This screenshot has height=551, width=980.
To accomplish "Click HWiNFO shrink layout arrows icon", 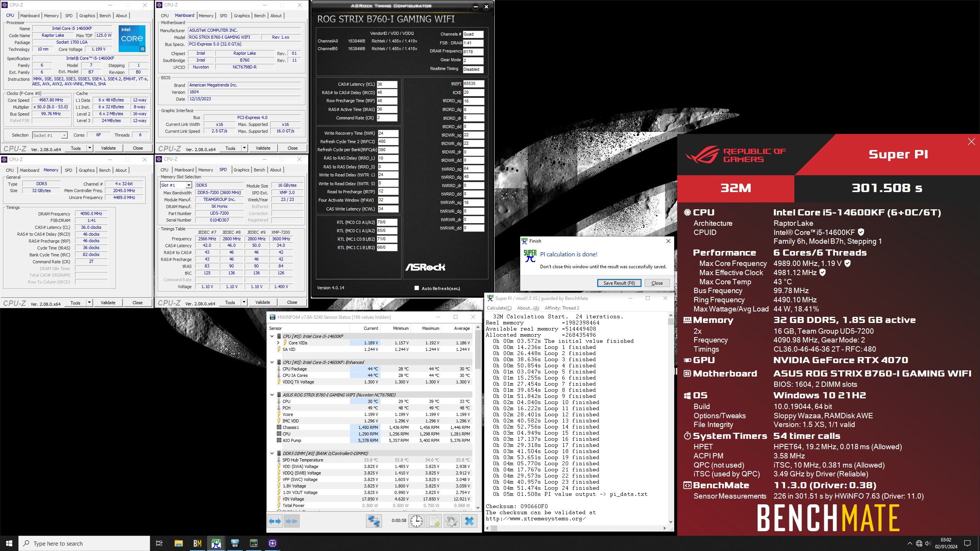I will [291, 521].
